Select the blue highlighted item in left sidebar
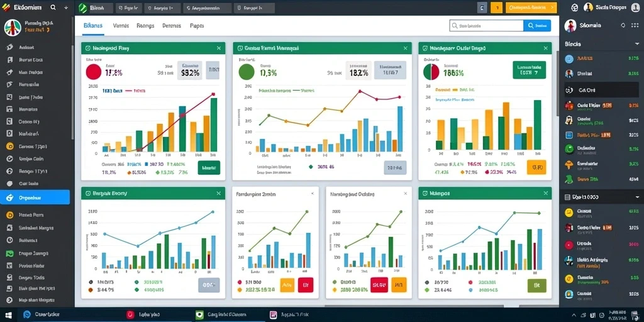Image resolution: width=644 pixels, height=322 pixels. pos(35,197)
